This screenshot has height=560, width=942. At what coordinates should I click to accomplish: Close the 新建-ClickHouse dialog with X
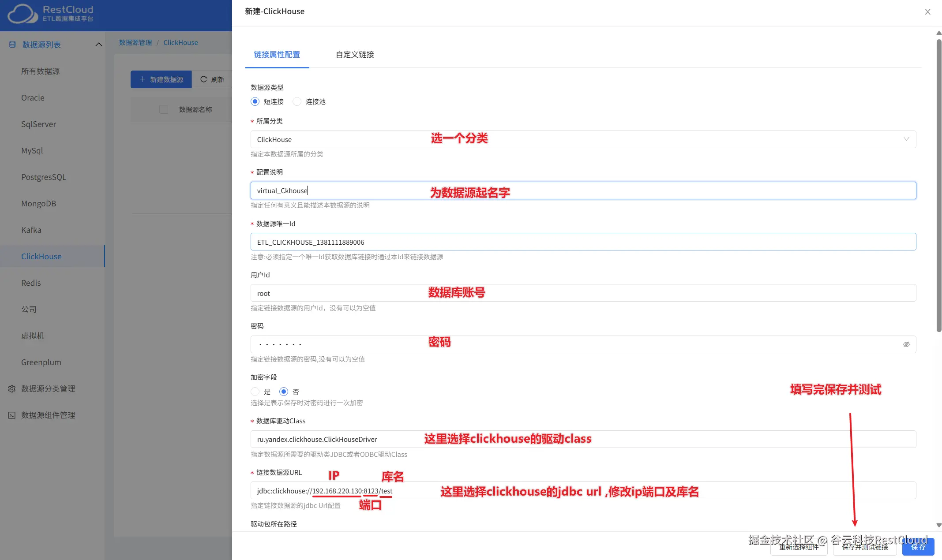click(928, 12)
